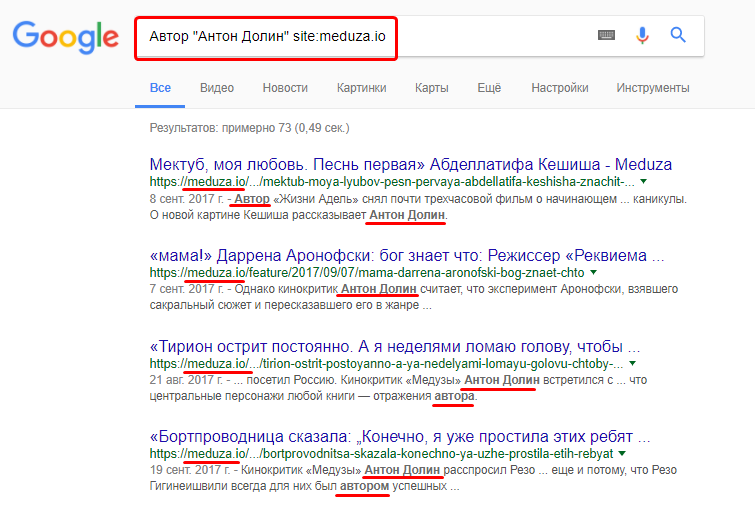Open Инструменты search tools

pos(653,88)
